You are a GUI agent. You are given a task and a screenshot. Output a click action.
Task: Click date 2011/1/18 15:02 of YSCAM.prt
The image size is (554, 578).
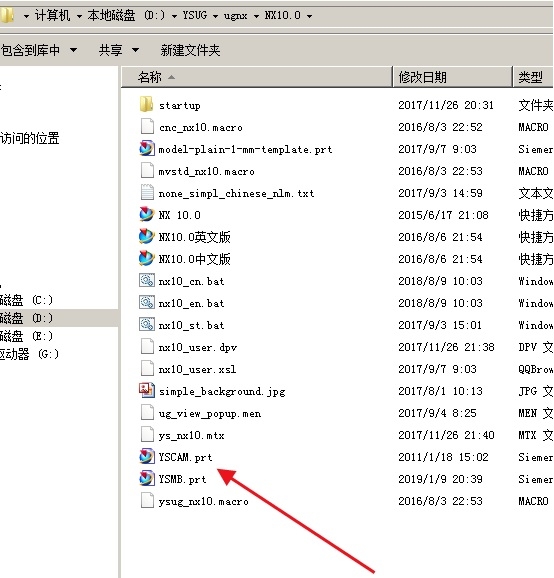coord(443,457)
